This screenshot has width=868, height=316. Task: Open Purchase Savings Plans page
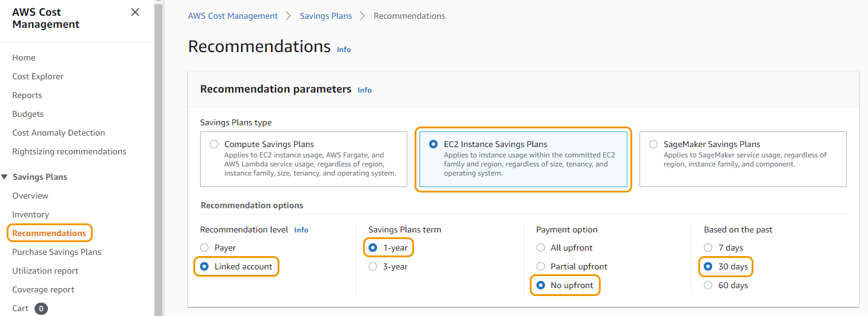[56, 252]
